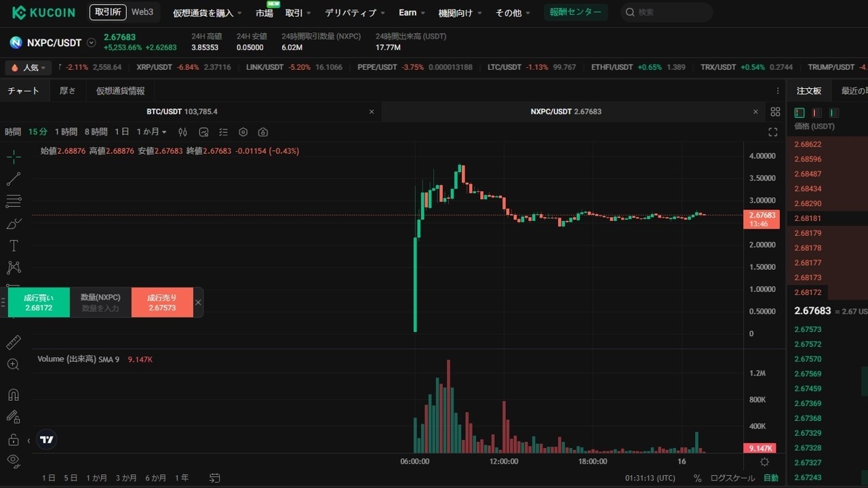The image size is (868, 488).
Task: Select the zoom-in magnifier tool
Action: (14, 365)
